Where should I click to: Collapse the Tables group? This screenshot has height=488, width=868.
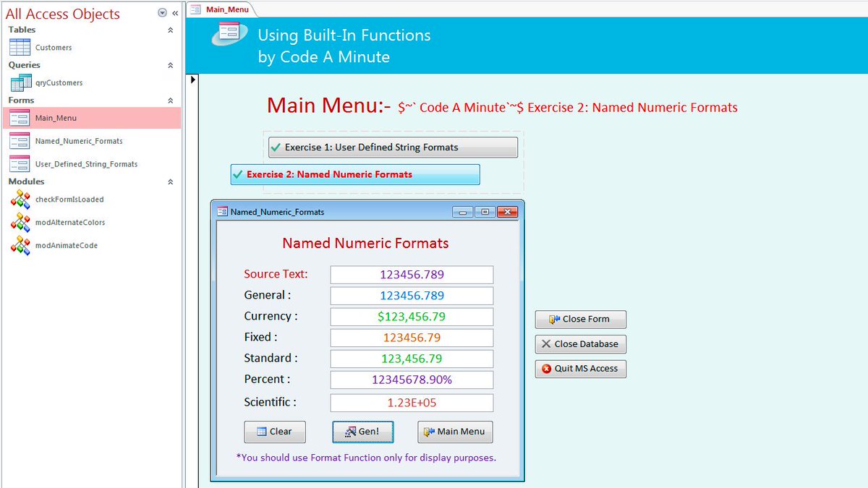pyautogui.click(x=171, y=30)
